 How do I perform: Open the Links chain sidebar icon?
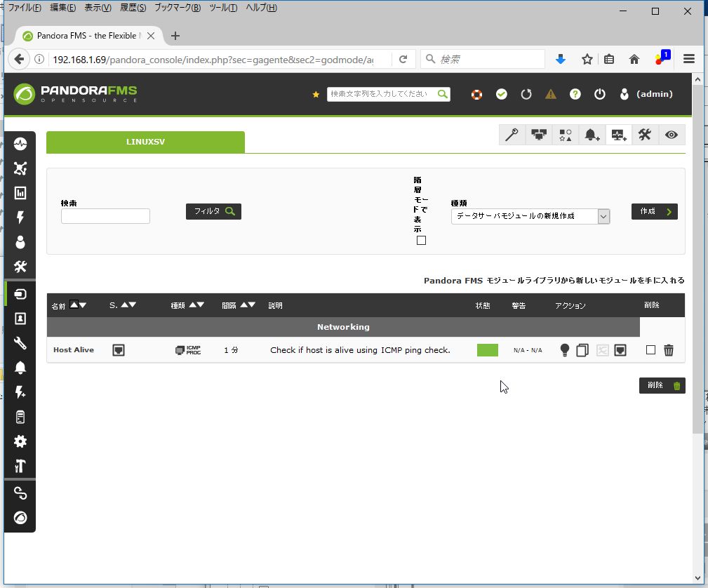20,493
